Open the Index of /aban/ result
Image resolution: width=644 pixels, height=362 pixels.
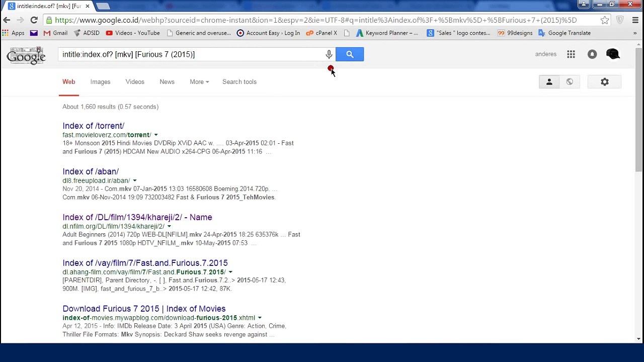click(x=91, y=171)
